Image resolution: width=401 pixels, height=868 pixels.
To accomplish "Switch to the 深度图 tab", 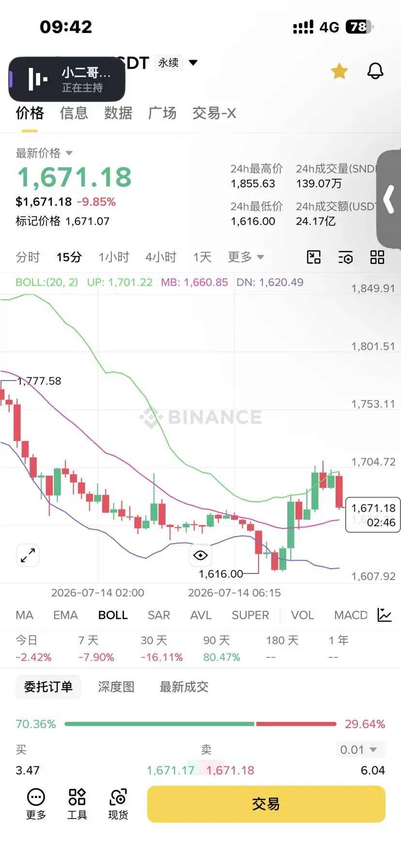I will [x=116, y=687].
